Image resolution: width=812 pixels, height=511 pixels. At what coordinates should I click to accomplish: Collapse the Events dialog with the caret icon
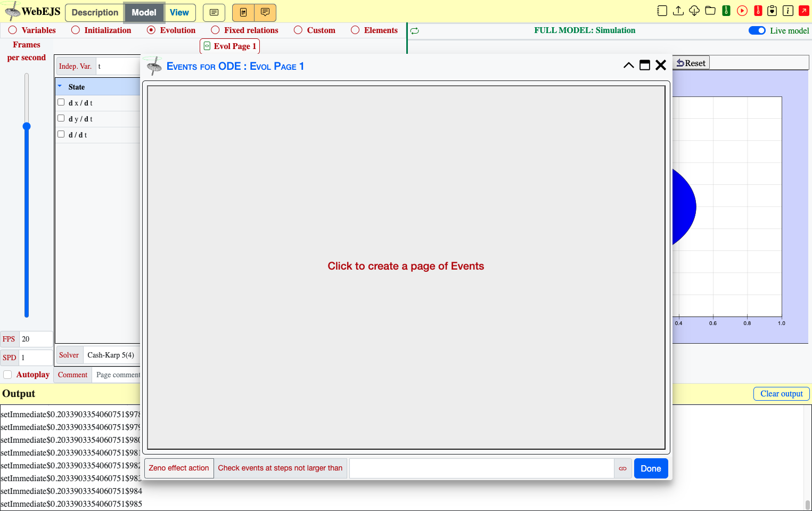click(629, 65)
